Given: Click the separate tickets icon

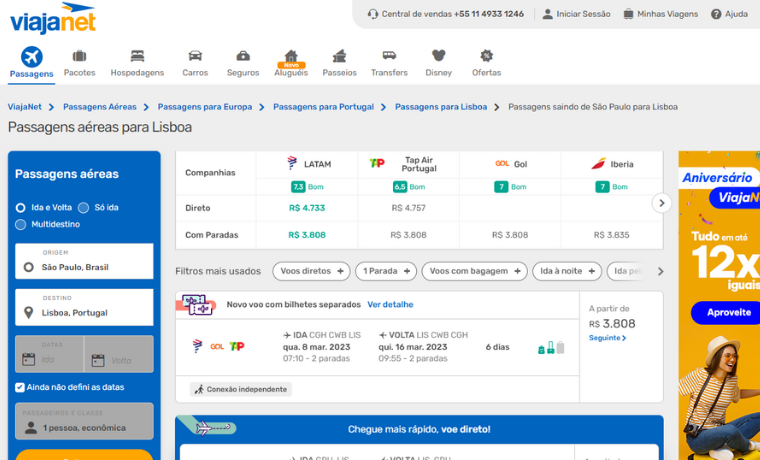Looking at the screenshot, I should [197, 305].
